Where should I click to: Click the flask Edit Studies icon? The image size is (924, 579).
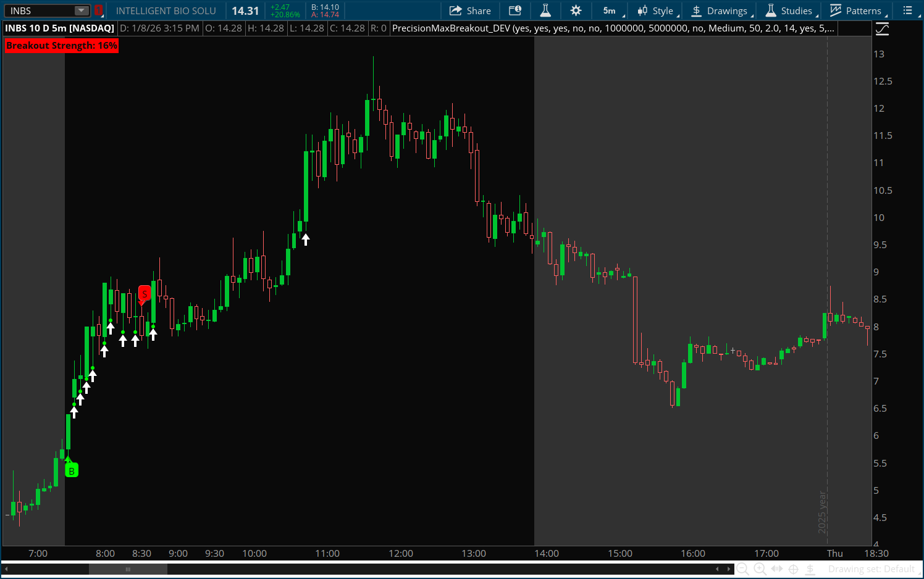pyautogui.click(x=545, y=10)
